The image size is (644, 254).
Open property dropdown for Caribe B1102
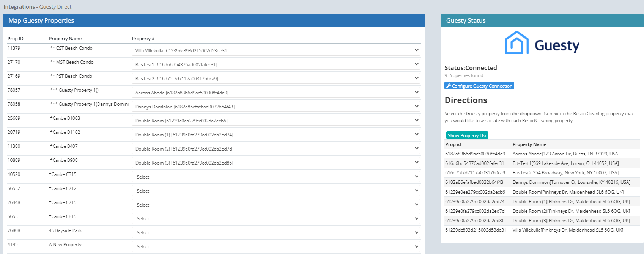276,135
